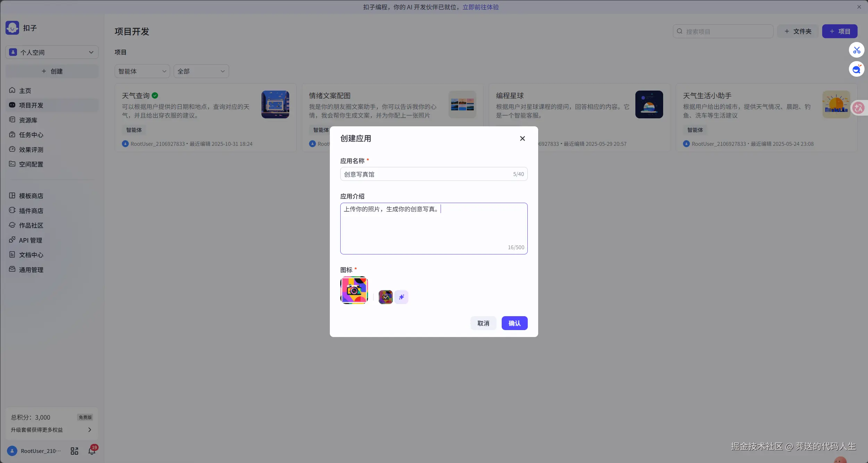Image resolution: width=868 pixels, height=463 pixels.
Task: Click the camera app icon preview
Action: (x=354, y=290)
